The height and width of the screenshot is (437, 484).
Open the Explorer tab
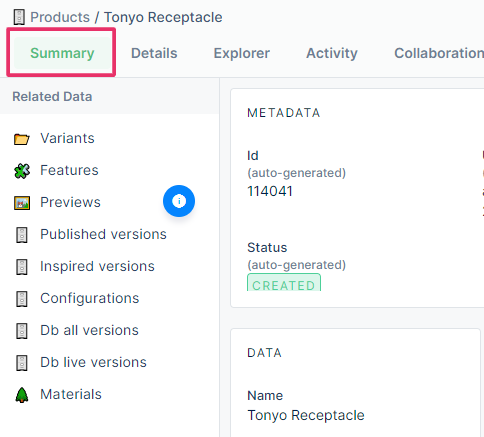tap(242, 53)
